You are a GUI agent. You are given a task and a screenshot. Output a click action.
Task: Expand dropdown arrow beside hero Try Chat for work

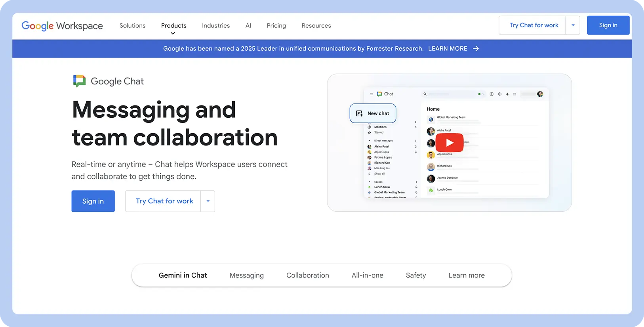coord(208,201)
